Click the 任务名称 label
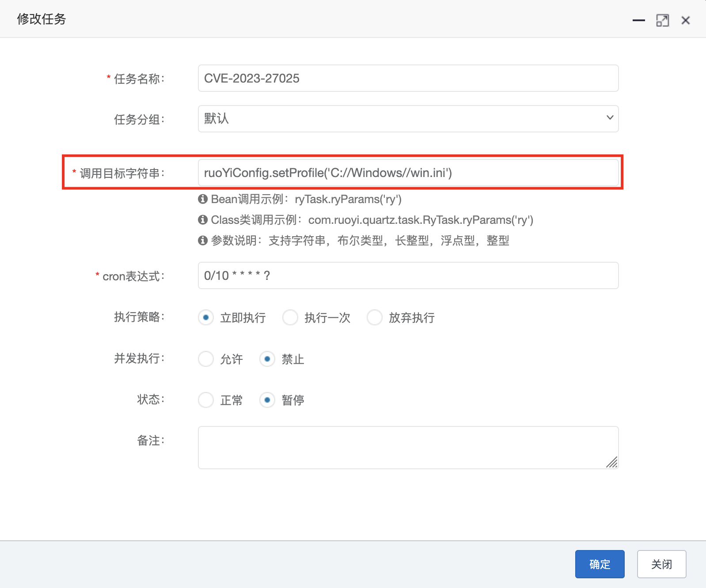Viewport: 706px width, 588px height. coord(139,79)
